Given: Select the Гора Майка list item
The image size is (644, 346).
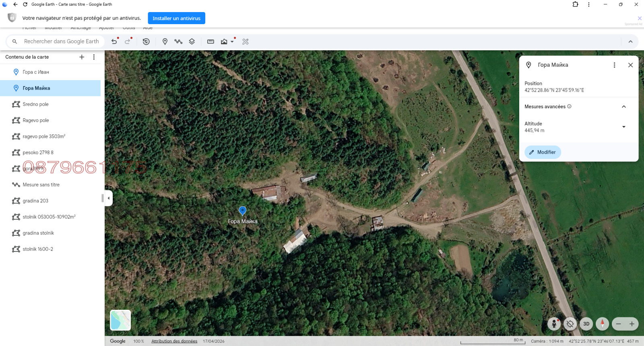Looking at the screenshot, I should (50, 88).
